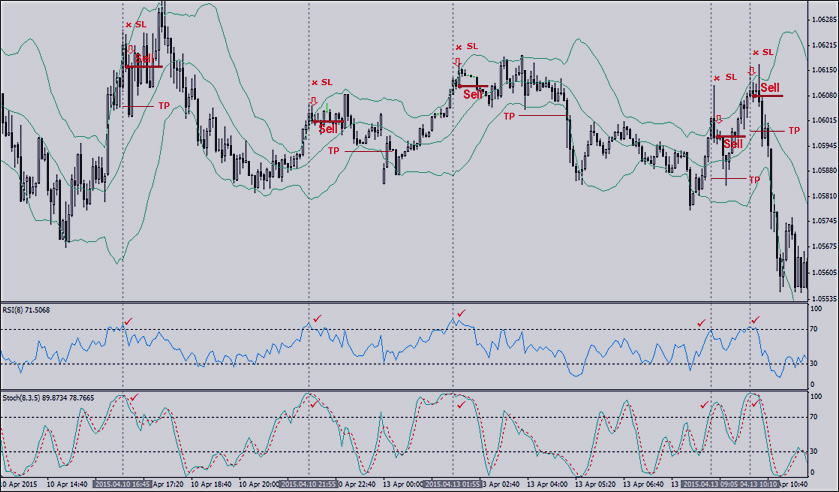Click the 10 Apr 18:40 time axis label
This screenshot has height=492, width=839.
(210, 484)
